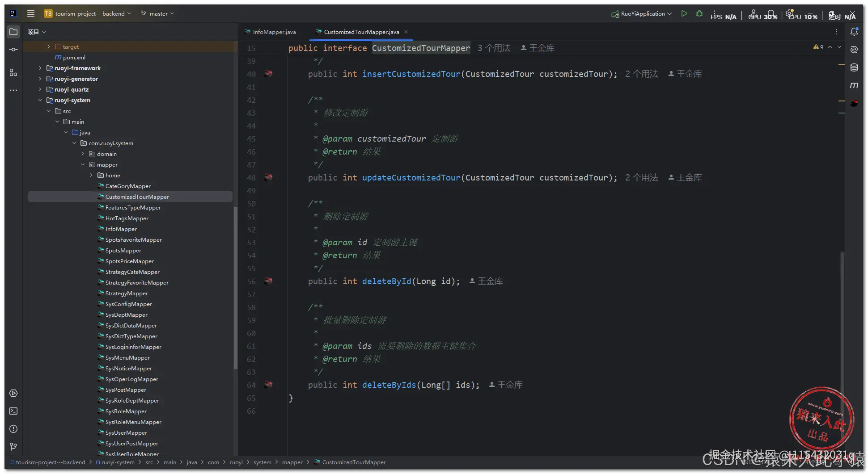Viewport: 868px width, 474px height.
Task: Open the IDE settings gear
Action: tap(790, 13)
